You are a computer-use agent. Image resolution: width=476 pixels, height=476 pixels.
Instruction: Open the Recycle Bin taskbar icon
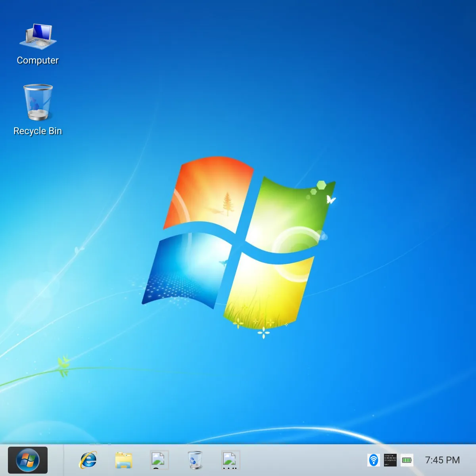pos(195,460)
